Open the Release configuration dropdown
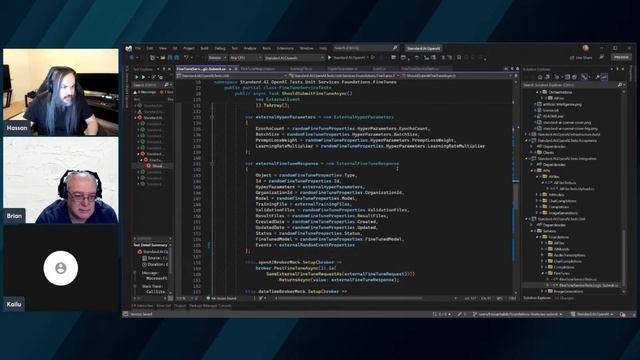The width and height of the screenshot is (640, 360). 217,58
